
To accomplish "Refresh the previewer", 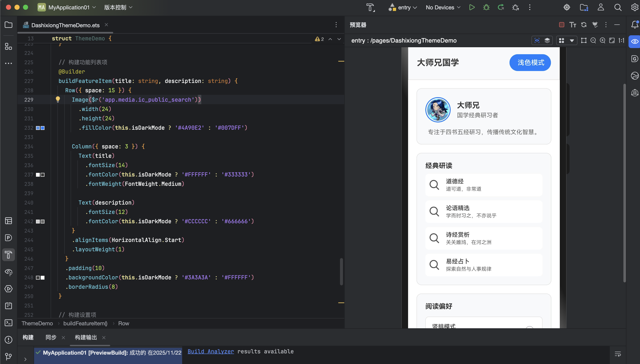I will click(x=584, y=25).
